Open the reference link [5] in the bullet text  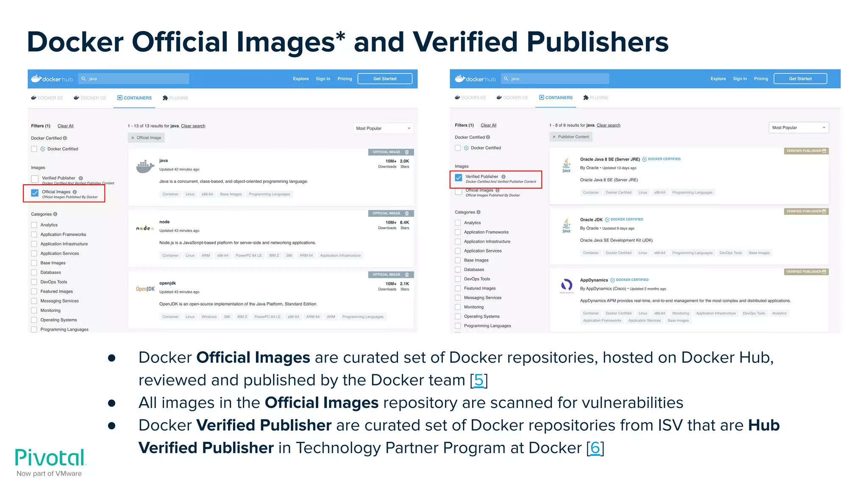coord(479,380)
